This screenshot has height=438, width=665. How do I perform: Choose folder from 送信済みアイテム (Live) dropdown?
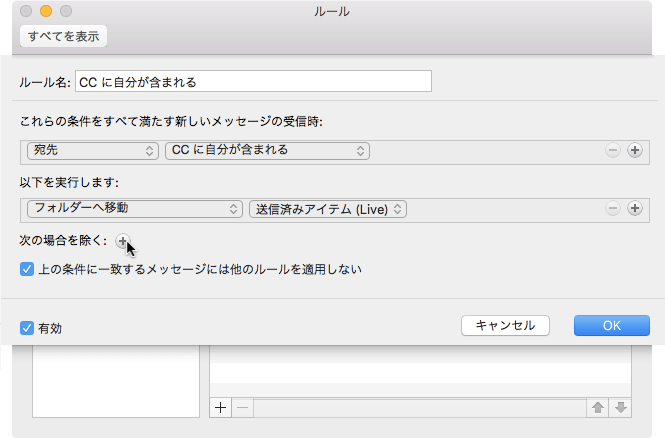[328, 209]
